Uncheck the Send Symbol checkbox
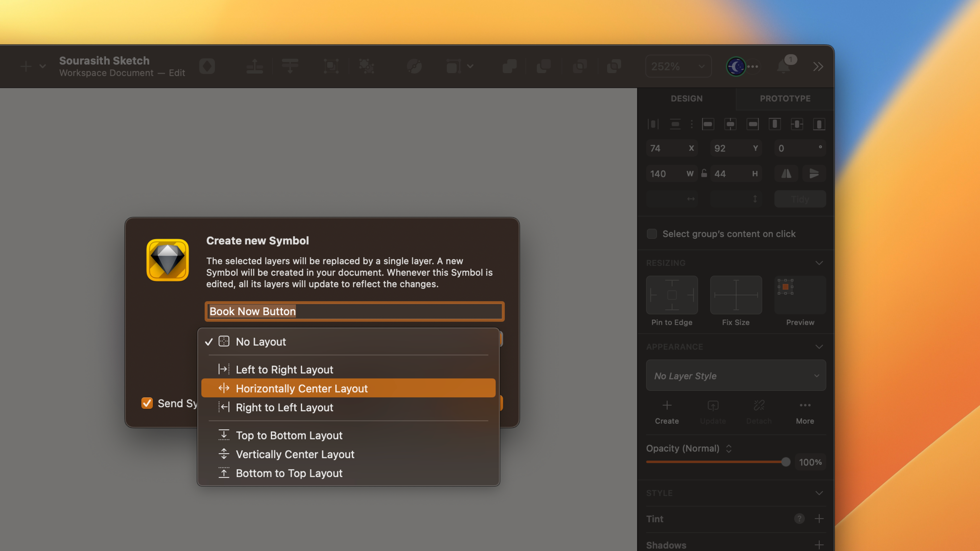The image size is (980, 551). coord(147,403)
